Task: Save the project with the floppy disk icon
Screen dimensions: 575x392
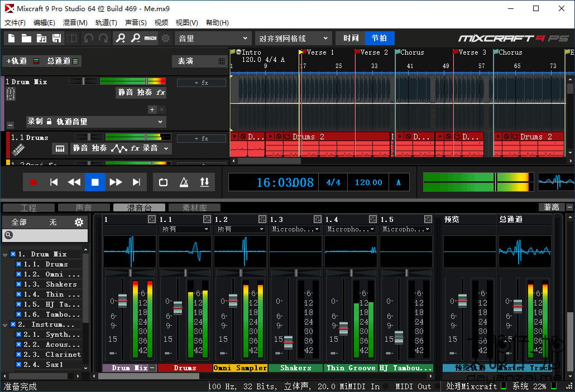Action: pyautogui.click(x=56, y=38)
